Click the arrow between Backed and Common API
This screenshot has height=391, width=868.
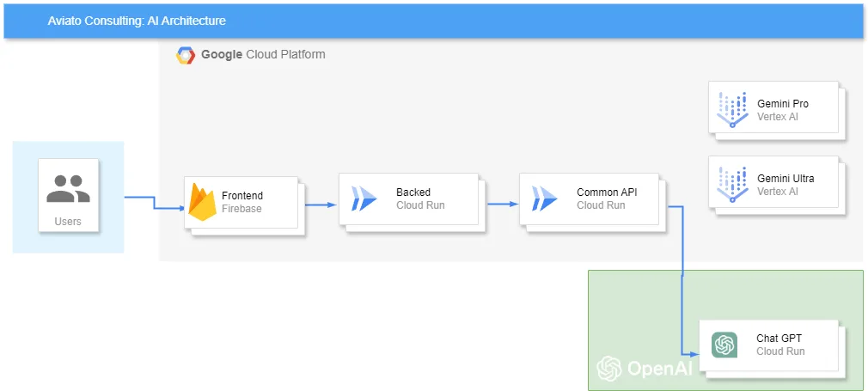(503, 204)
